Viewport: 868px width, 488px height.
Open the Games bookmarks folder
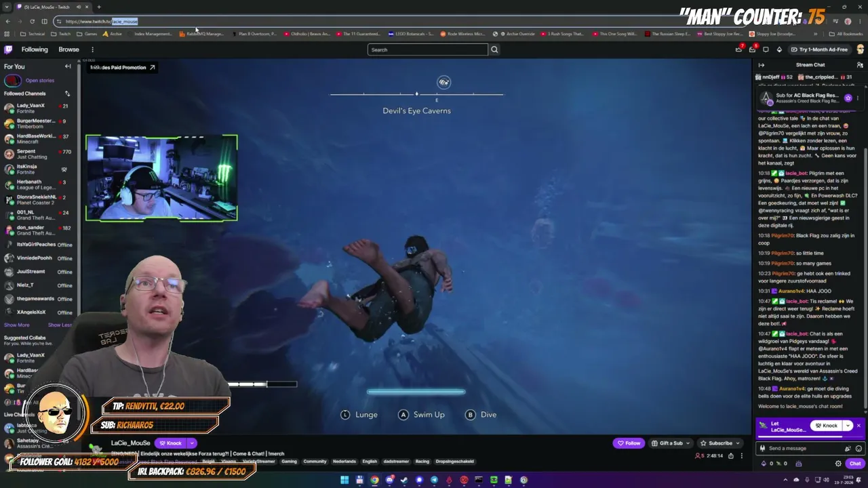pos(87,34)
